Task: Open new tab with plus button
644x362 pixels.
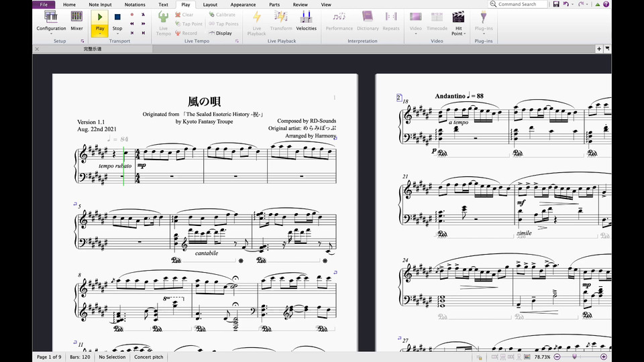Action: [x=599, y=49]
